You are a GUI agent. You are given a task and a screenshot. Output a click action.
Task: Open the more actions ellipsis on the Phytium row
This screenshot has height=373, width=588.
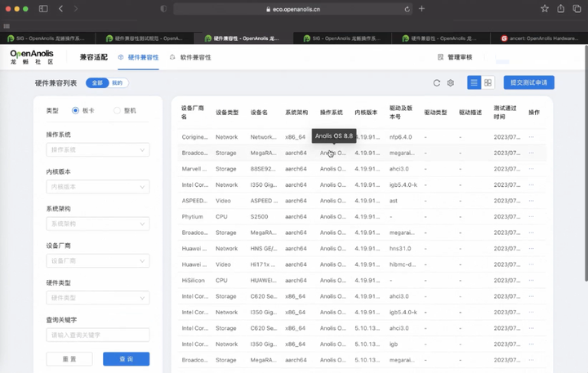pyautogui.click(x=532, y=217)
